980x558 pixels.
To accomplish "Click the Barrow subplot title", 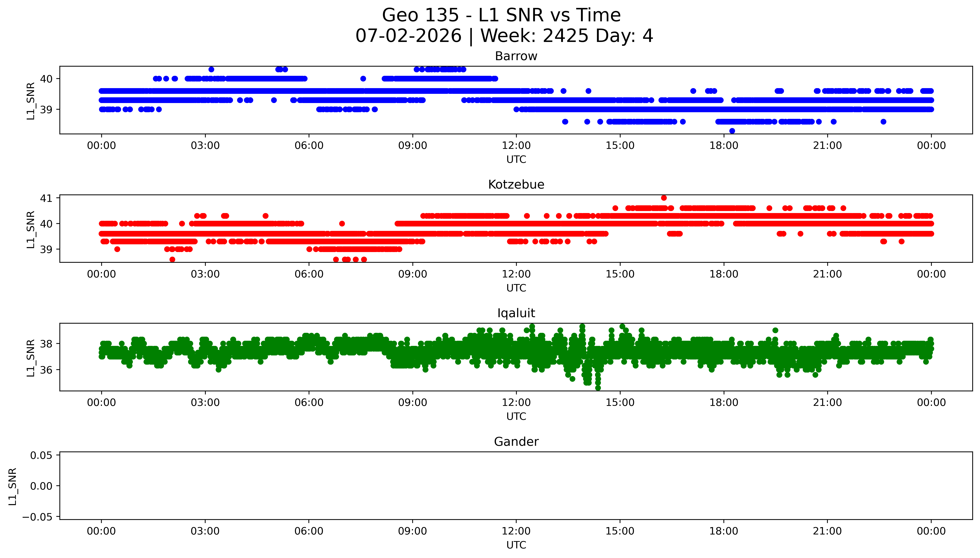I will 516,56.
